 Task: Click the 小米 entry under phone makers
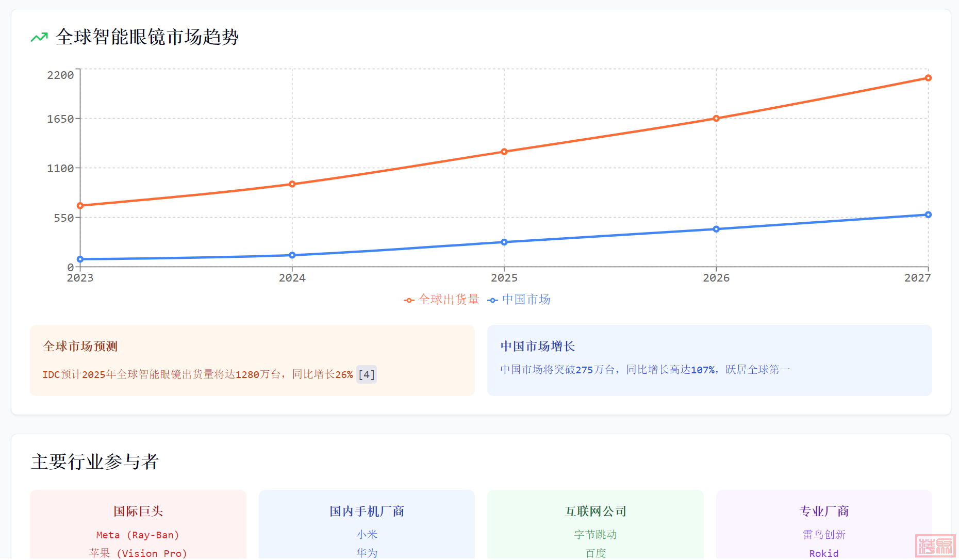[367, 535]
